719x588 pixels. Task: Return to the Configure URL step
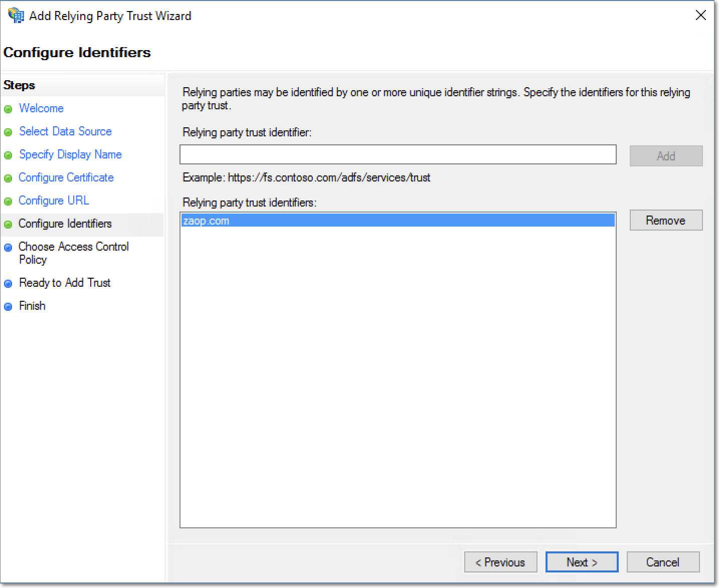pyautogui.click(x=54, y=201)
